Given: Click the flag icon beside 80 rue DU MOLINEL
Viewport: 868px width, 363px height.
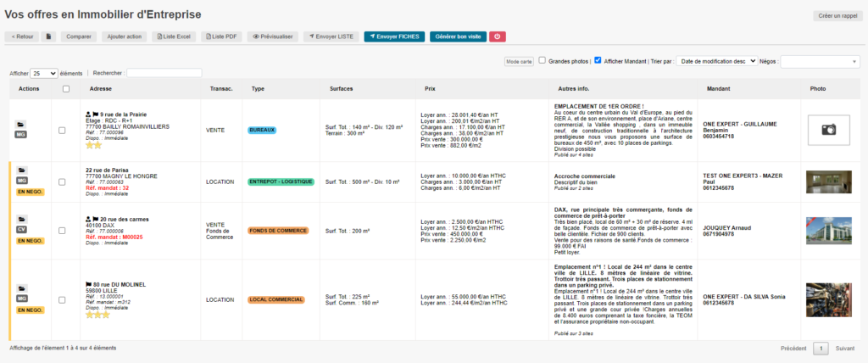Looking at the screenshot, I should (x=89, y=284).
